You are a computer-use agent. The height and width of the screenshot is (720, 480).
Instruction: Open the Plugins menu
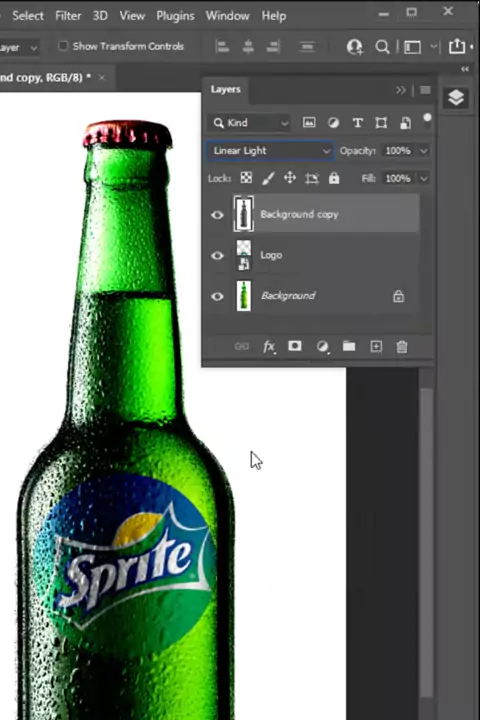(175, 16)
